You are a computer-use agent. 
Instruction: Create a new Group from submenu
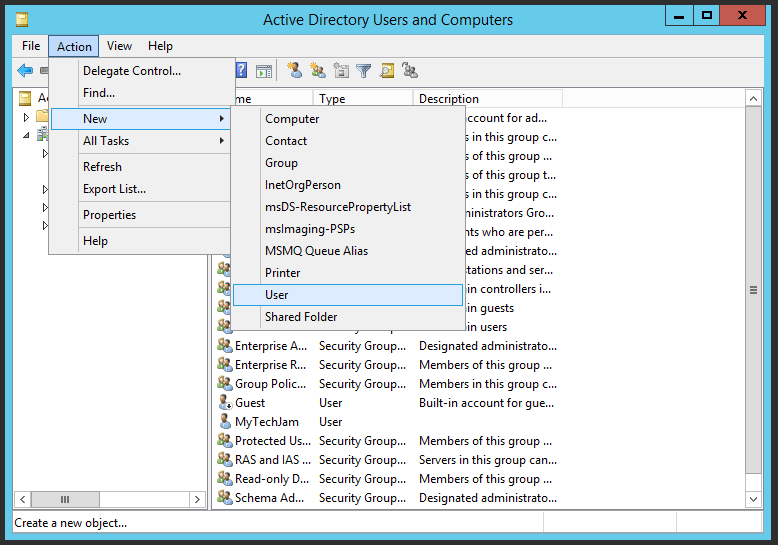pyautogui.click(x=347, y=163)
